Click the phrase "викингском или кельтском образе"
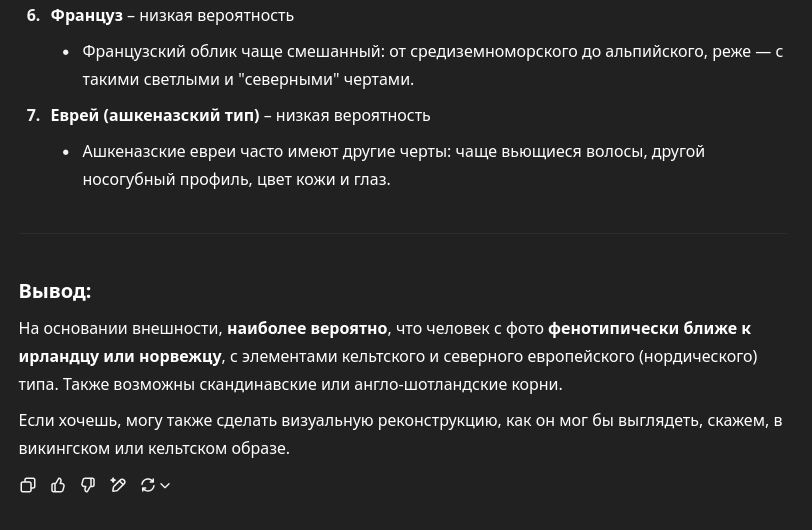Screen dimensions: 812x530 coord(154,448)
